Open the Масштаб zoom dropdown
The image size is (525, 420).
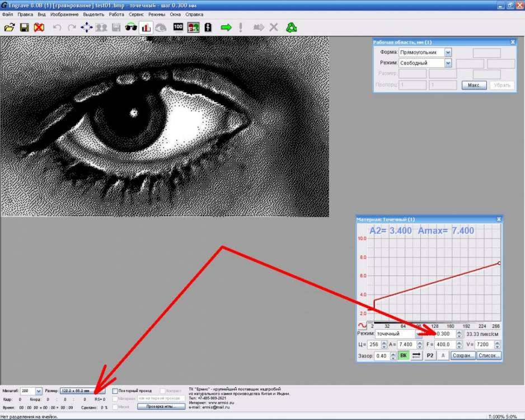tap(38, 390)
